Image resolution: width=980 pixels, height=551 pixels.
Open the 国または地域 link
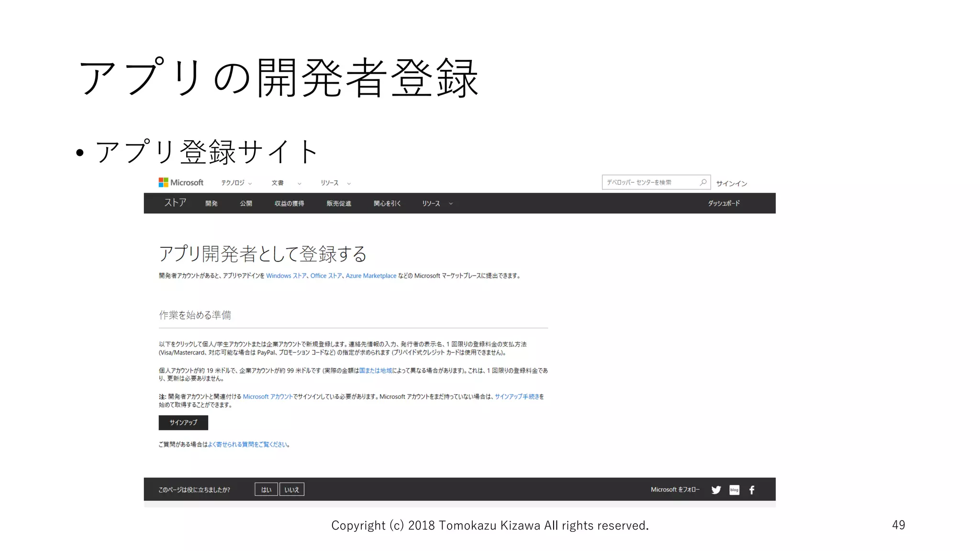click(376, 370)
